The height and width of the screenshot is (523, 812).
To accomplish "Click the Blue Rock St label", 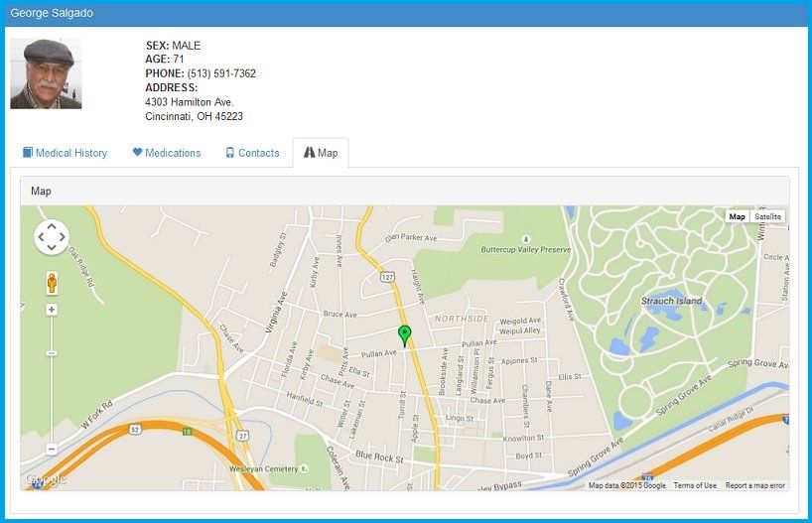I will pos(379,457).
